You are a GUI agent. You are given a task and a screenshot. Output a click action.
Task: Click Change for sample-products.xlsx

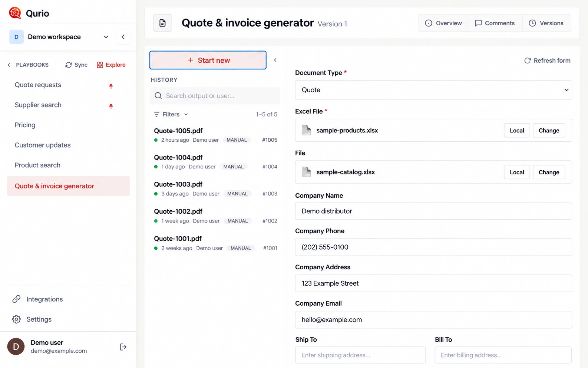pos(549,130)
